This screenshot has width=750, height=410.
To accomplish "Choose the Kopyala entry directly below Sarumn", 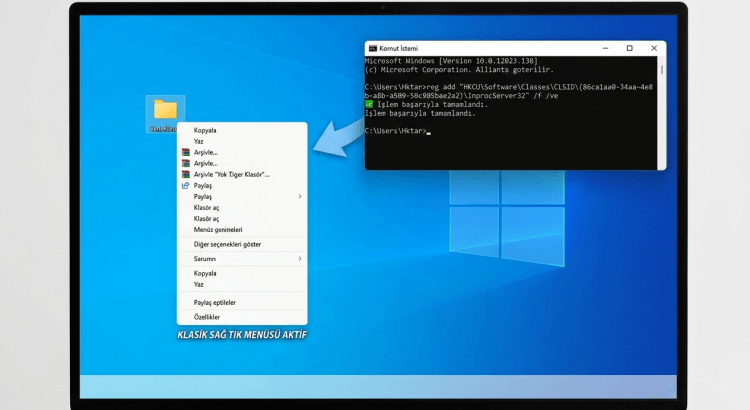I will [242, 274].
